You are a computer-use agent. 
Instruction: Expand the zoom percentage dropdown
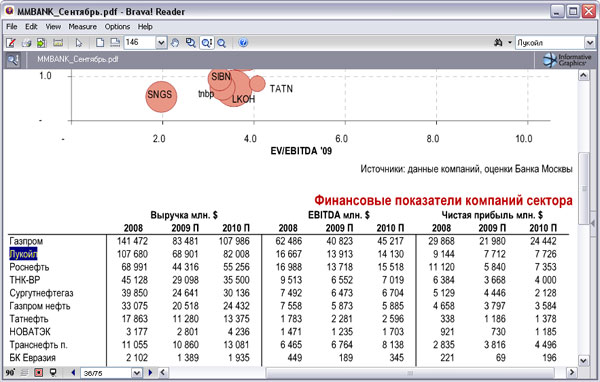click(x=161, y=42)
